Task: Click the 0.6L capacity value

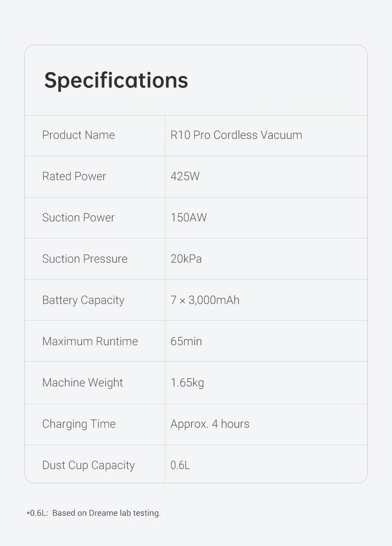Action: tap(180, 465)
